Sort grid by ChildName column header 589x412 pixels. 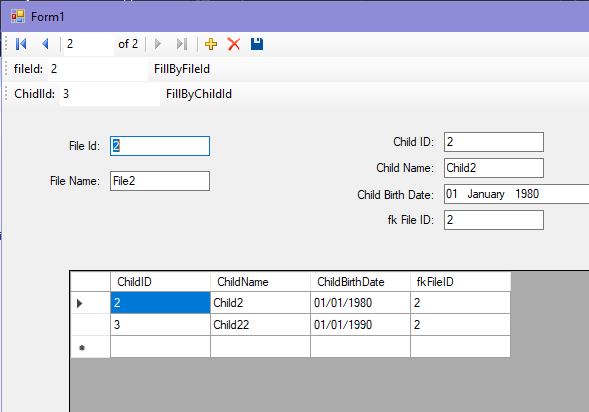pyautogui.click(x=260, y=282)
